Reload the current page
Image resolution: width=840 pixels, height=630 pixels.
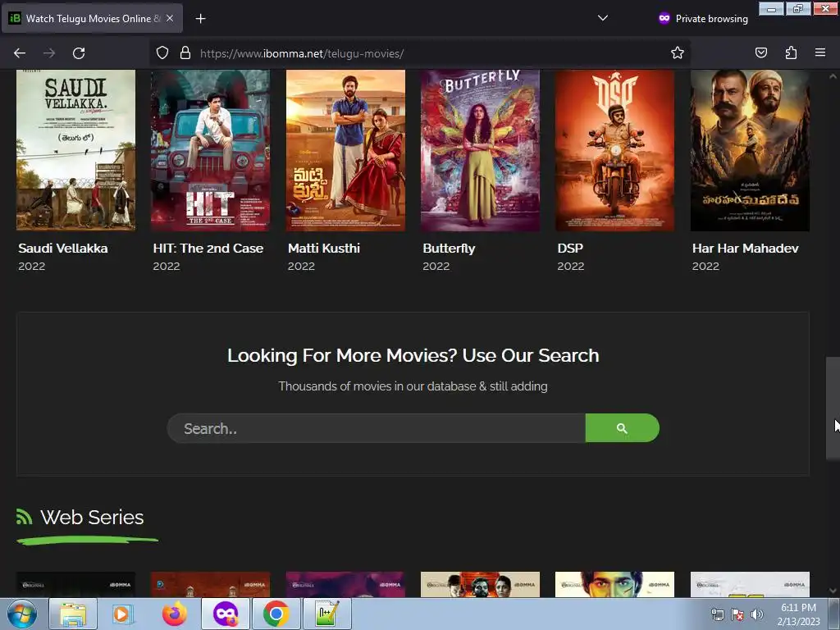coord(79,53)
